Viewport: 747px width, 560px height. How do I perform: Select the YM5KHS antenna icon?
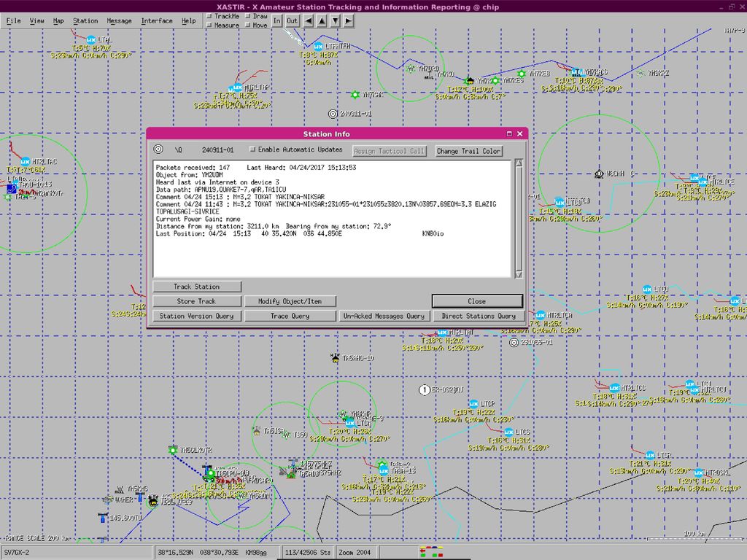pos(119,489)
